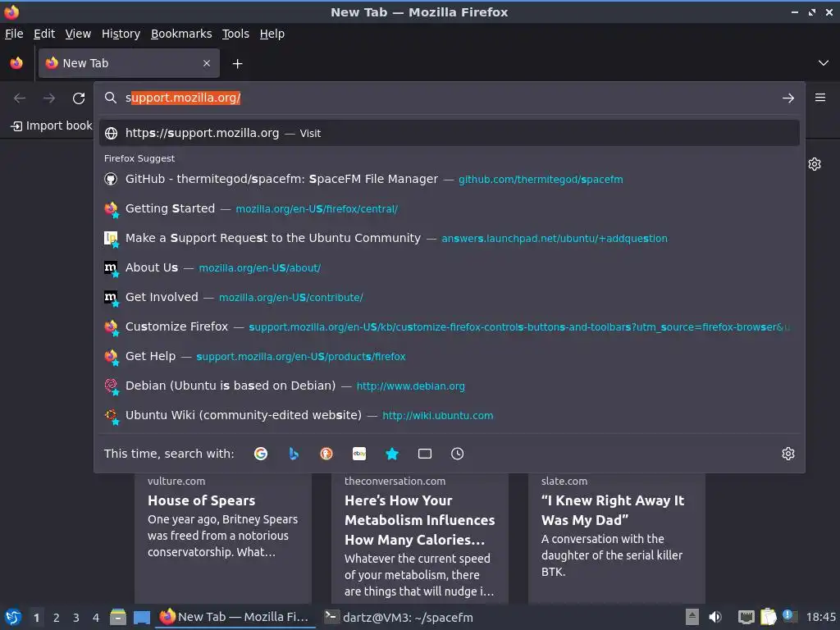The height and width of the screenshot is (630, 840).
Task: Select the New Tab tab
Action: [x=129, y=63]
